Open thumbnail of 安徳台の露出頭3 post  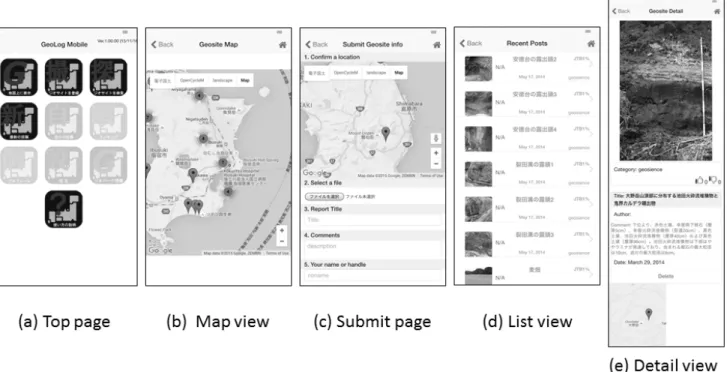click(x=478, y=104)
